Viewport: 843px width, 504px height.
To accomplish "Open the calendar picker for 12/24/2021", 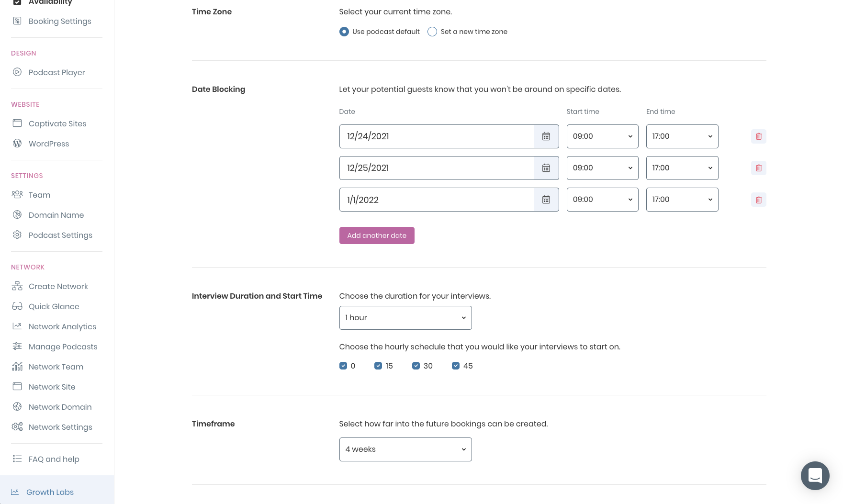I will 546,136.
